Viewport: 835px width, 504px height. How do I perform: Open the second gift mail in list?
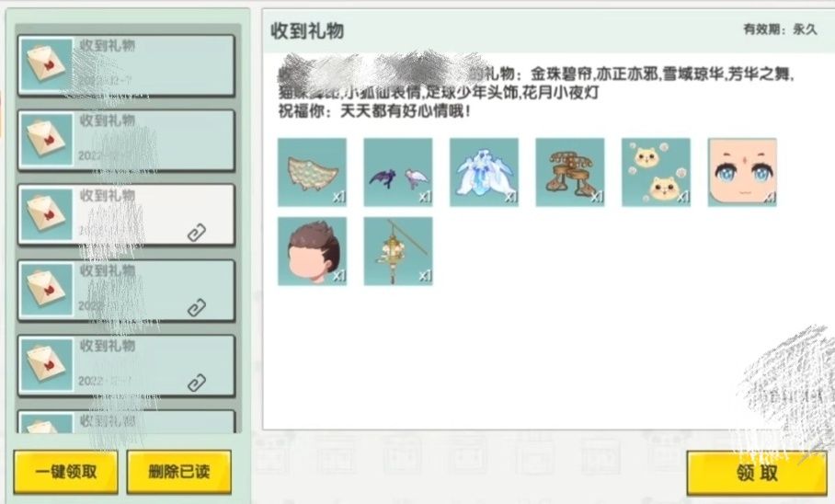tap(126, 140)
